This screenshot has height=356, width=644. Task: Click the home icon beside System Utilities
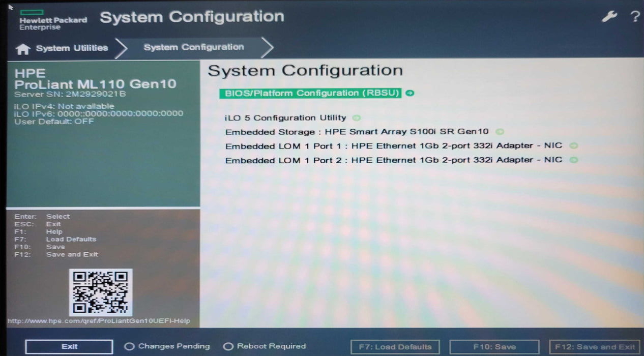pyautogui.click(x=23, y=49)
